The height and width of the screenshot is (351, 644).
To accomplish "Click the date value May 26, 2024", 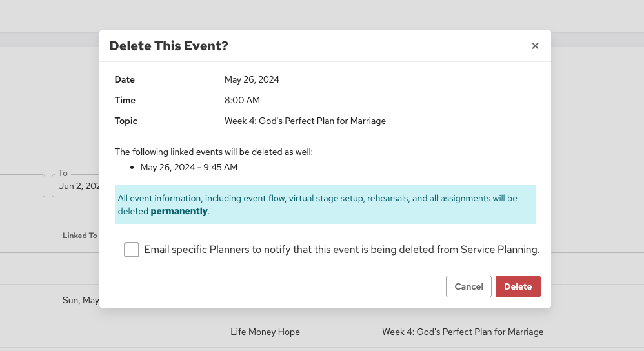I will [x=252, y=80].
